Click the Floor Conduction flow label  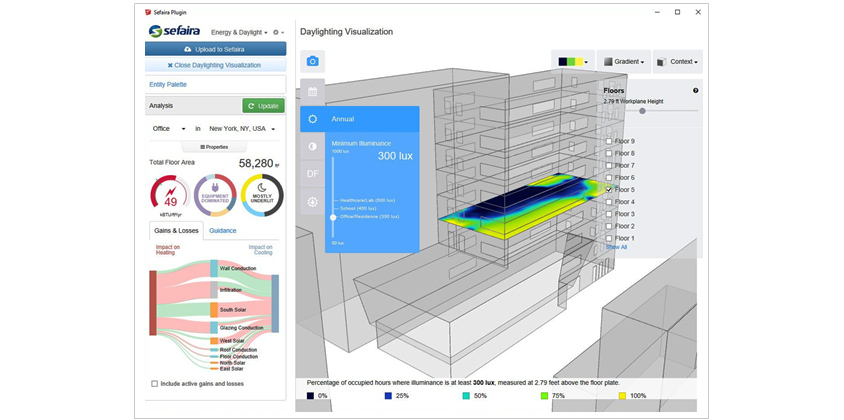(238, 356)
